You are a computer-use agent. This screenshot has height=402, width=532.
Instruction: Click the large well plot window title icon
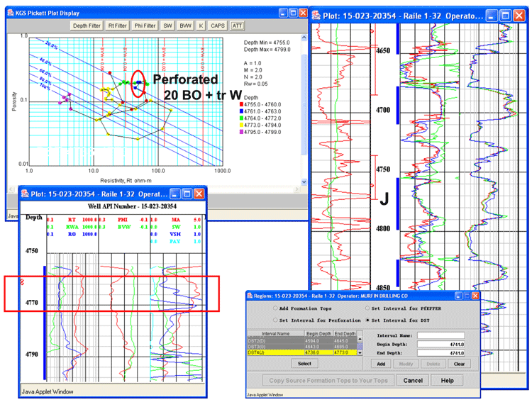[316, 16]
